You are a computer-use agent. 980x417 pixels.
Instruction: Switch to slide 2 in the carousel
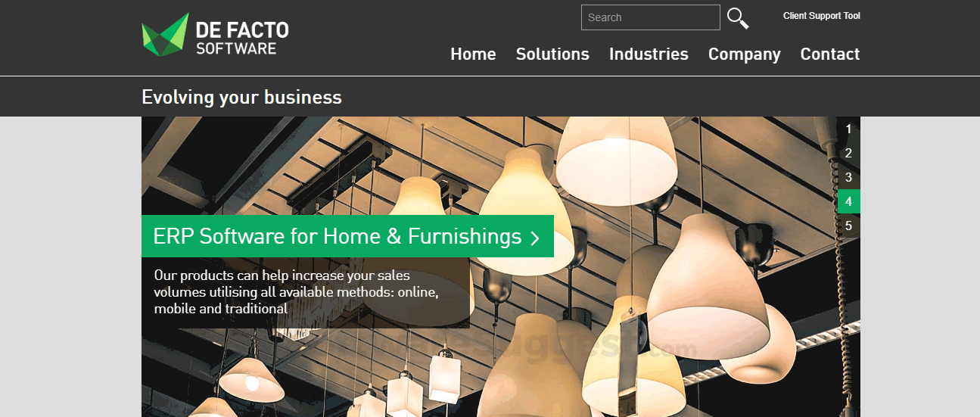pos(849,153)
